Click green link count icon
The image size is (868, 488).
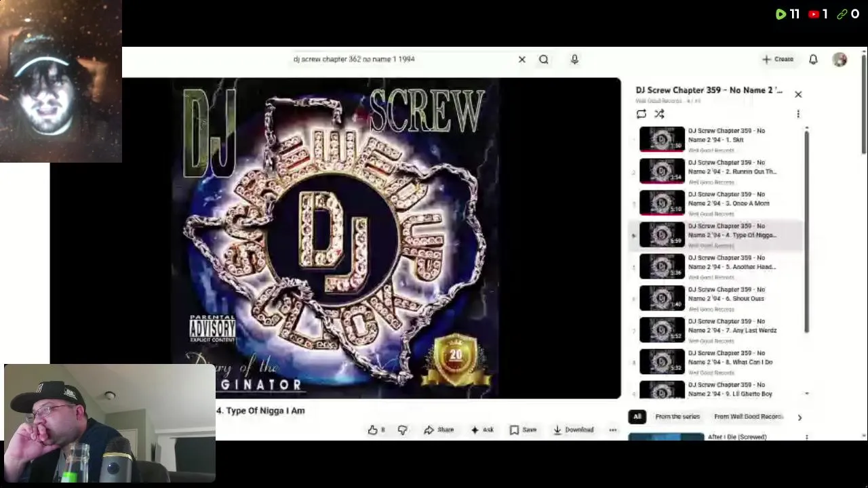(842, 14)
